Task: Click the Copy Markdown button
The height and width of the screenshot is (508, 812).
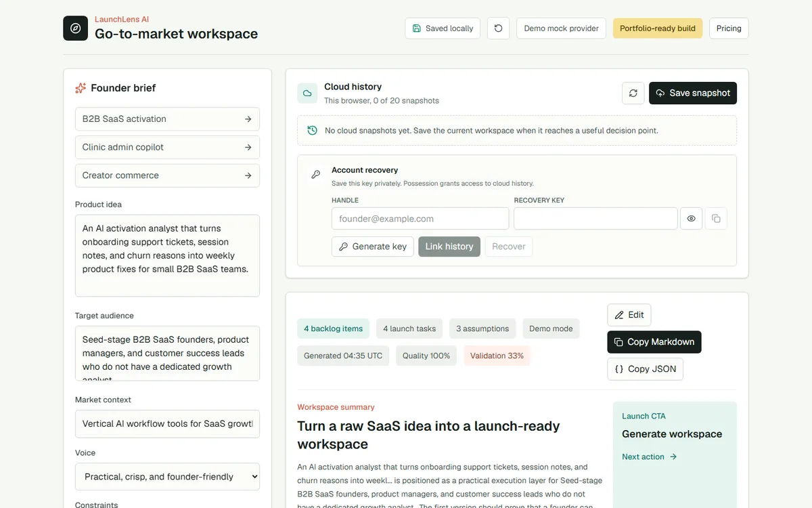Action: point(654,342)
